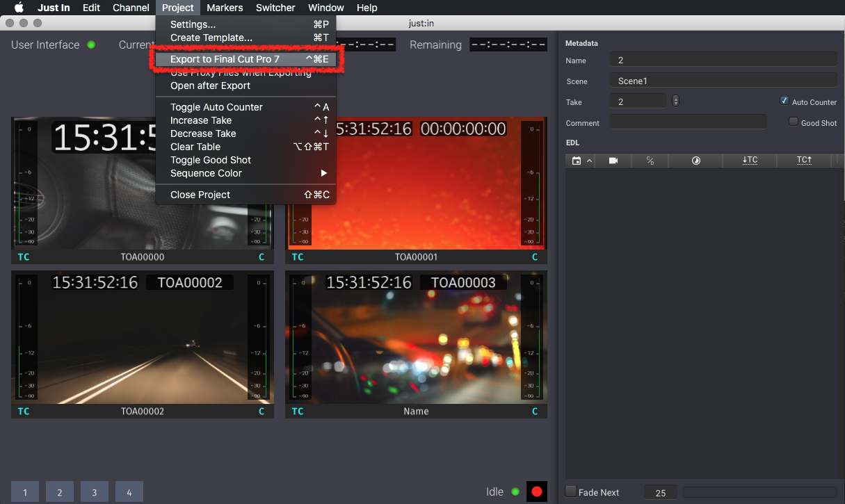Click the TC label under TOA00001 viewer
Image resolution: width=845 pixels, height=504 pixels.
pos(298,257)
